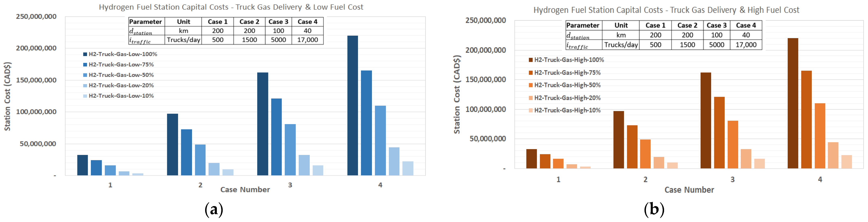Select the Low Fuel Cost chart title

pos(231,7)
